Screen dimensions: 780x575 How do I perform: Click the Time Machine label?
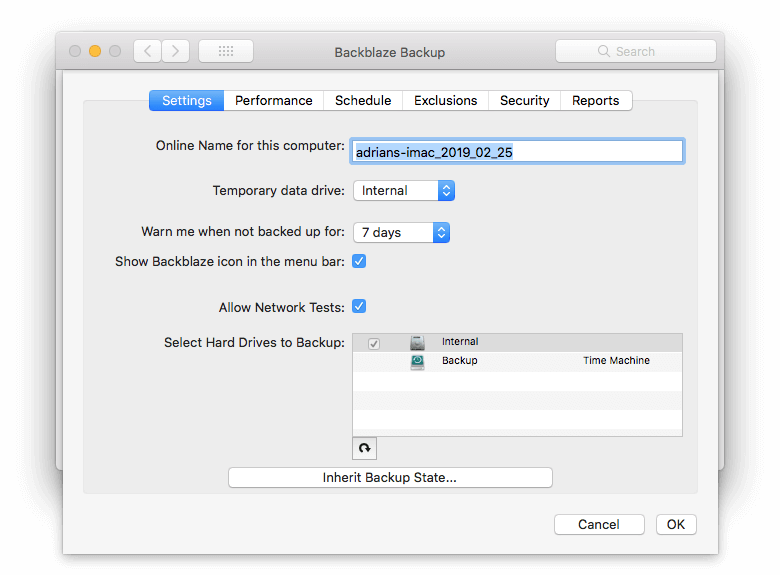(616, 361)
